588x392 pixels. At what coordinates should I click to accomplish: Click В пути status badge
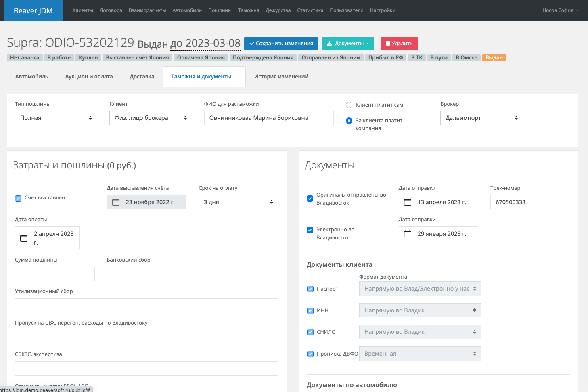[x=439, y=58]
